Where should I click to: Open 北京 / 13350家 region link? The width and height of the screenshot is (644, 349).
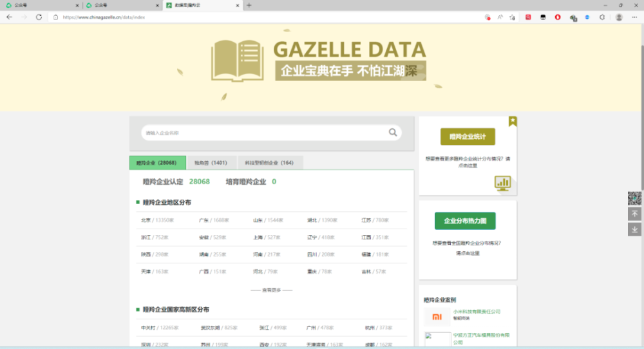click(x=157, y=220)
